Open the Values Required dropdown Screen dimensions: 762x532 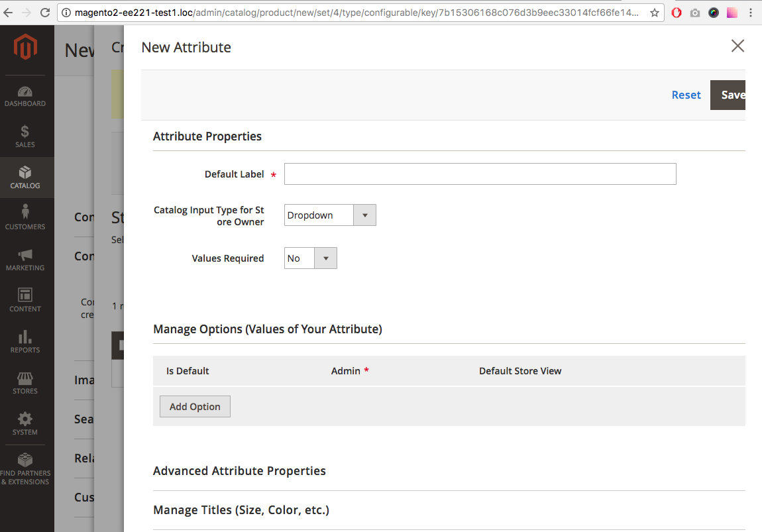(311, 258)
